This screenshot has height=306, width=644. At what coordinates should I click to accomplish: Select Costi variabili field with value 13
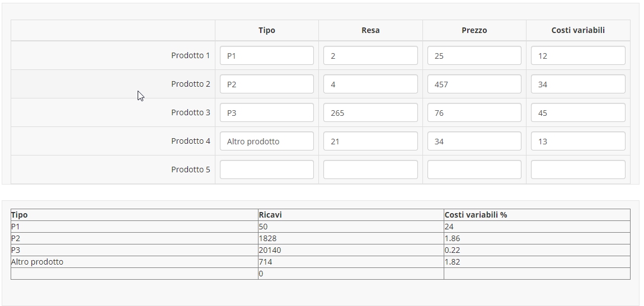pyautogui.click(x=578, y=141)
